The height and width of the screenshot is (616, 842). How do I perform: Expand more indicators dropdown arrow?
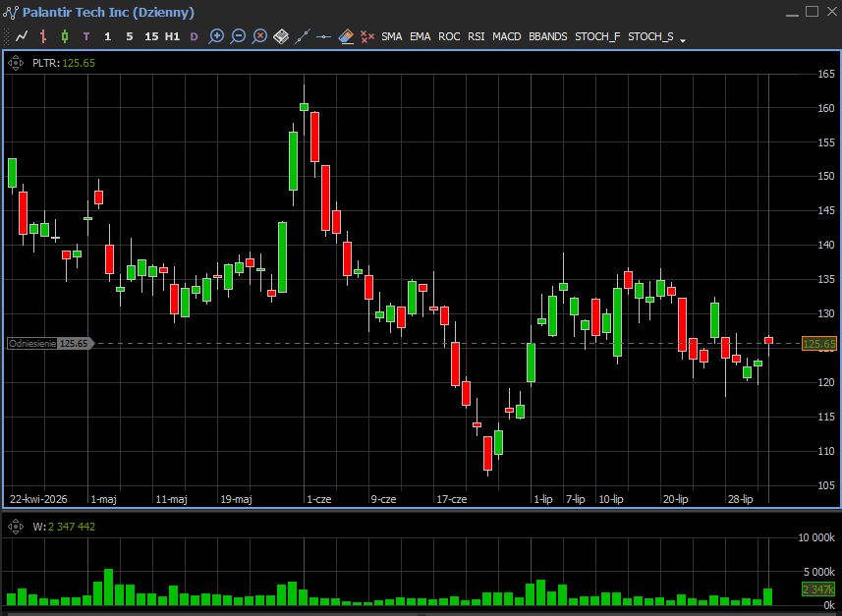pos(683,40)
